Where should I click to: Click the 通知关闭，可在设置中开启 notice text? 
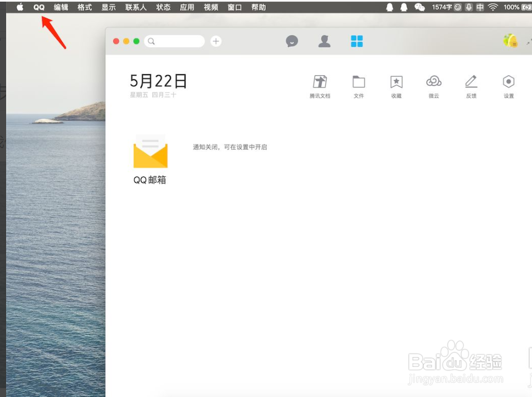230,147
